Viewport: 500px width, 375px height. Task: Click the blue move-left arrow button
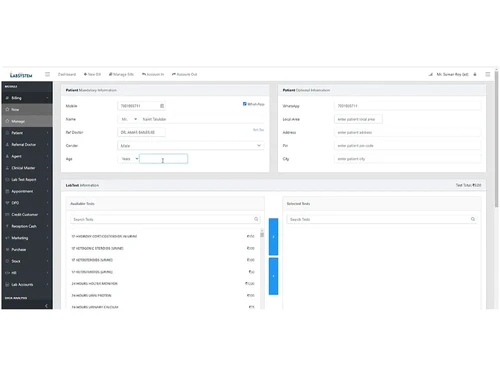[x=273, y=276]
